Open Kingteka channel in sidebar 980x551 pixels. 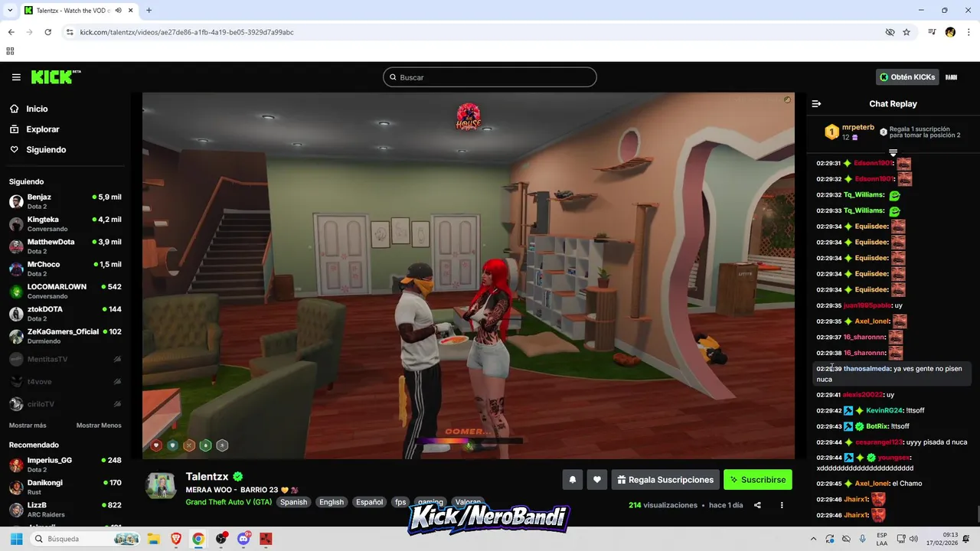(x=66, y=223)
